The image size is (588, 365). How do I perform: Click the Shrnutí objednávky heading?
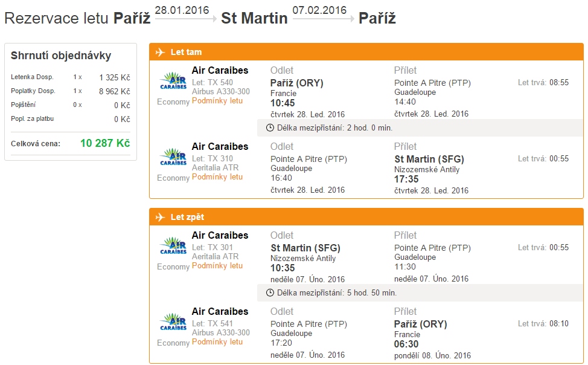pos(61,56)
